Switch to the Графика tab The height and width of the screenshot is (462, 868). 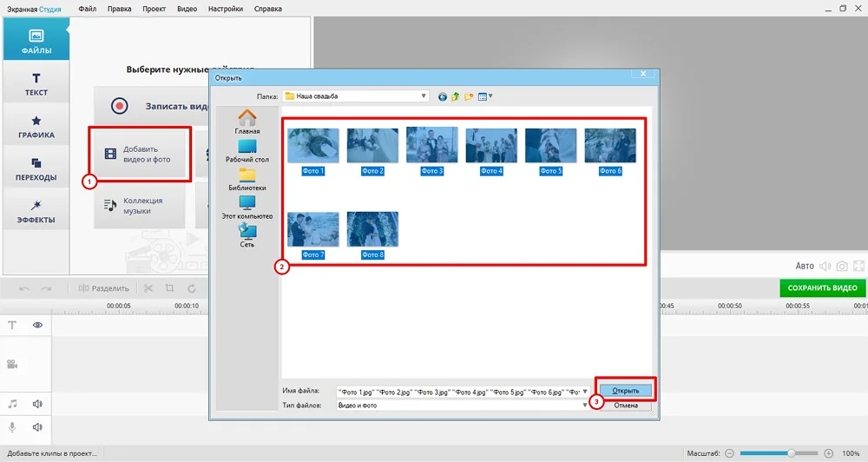click(36, 127)
